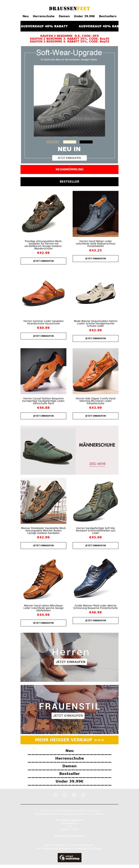Open Bestsellers in the top navigation
The width and height of the screenshot is (139, 868).
click(108, 16)
